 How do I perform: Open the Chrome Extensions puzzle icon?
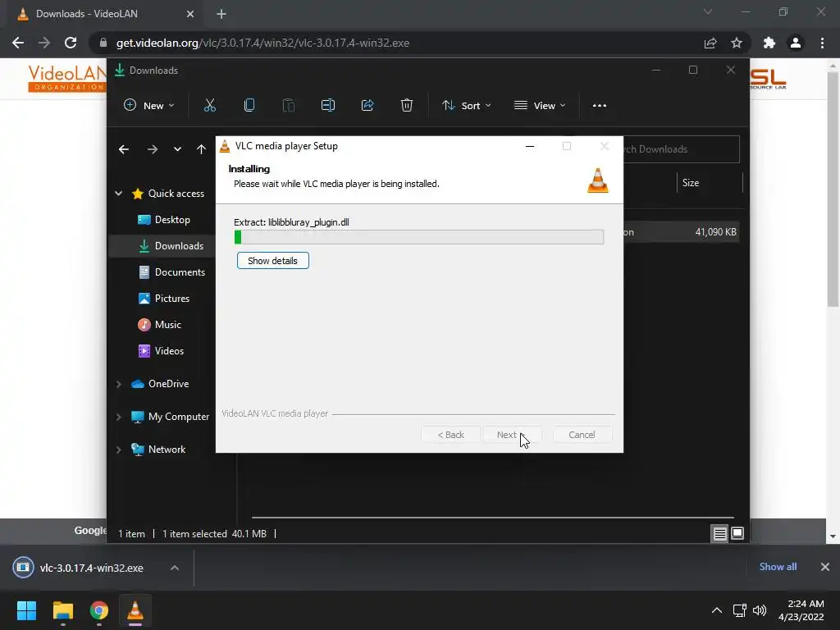pos(769,43)
